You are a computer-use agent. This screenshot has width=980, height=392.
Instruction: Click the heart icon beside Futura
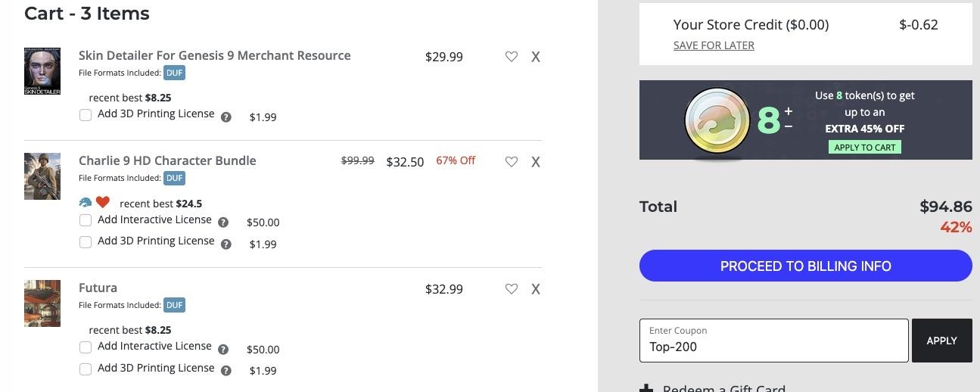(512, 289)
